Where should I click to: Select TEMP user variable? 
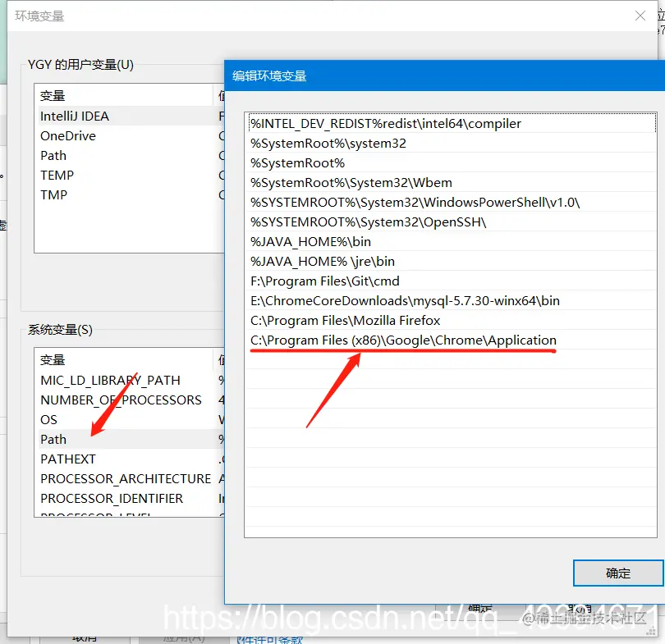pos(131,175)
